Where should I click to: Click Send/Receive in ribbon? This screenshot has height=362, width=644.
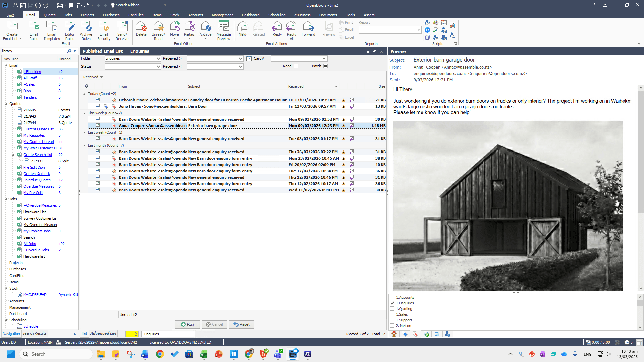pos(122,31)
